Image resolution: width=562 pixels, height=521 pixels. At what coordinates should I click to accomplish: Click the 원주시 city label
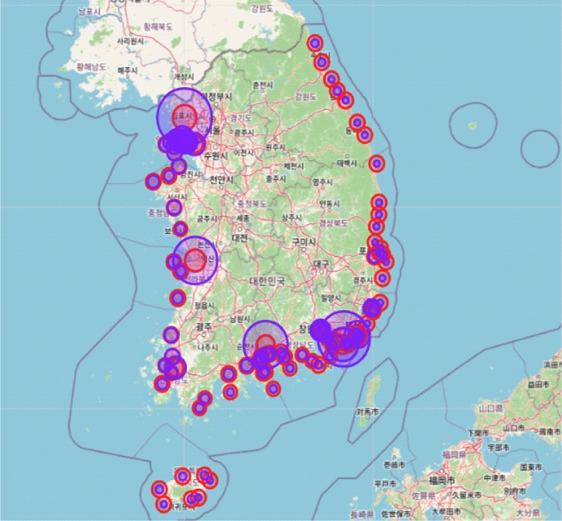point(275,147)
